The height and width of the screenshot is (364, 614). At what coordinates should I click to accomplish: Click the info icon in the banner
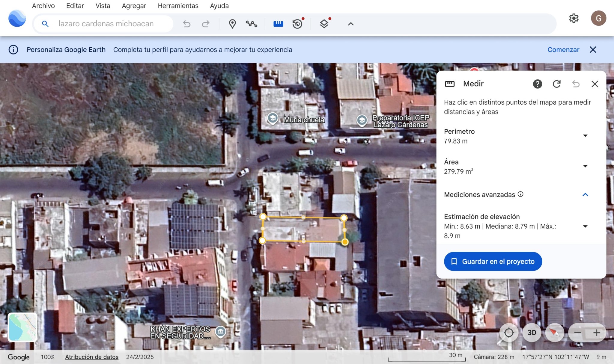[x=13, y=50]
